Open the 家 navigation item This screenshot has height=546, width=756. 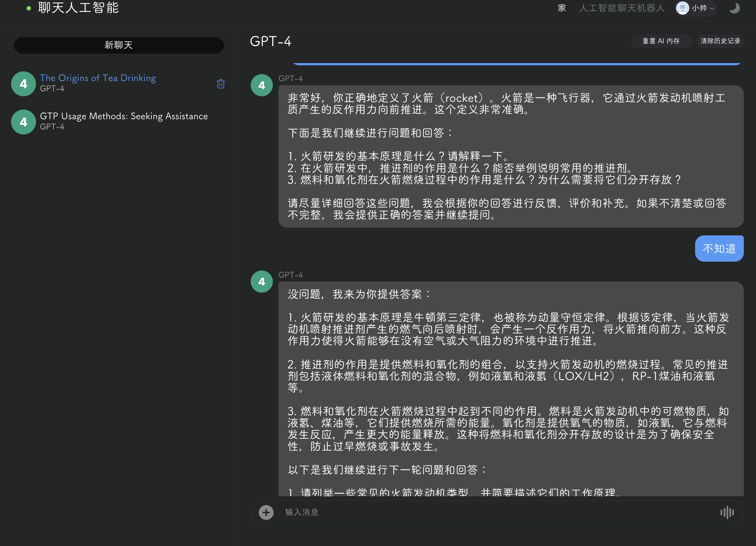(x=562, y=8)
